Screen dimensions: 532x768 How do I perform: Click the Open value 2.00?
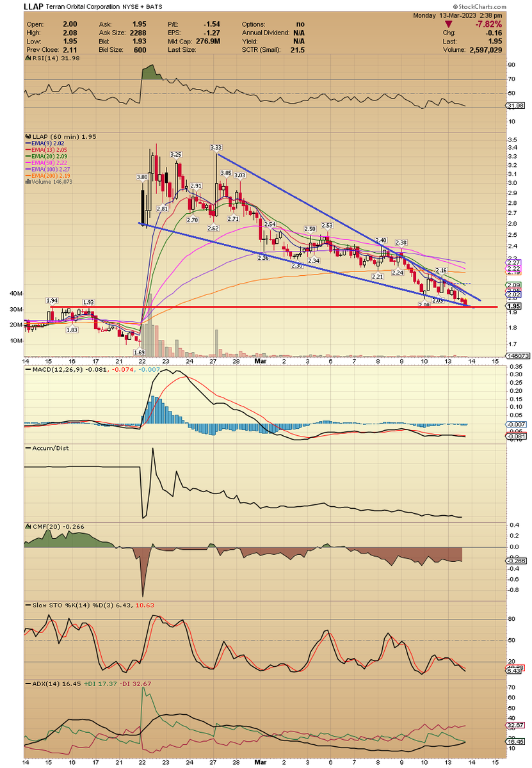pyautogui.click(x=69, y=23)
